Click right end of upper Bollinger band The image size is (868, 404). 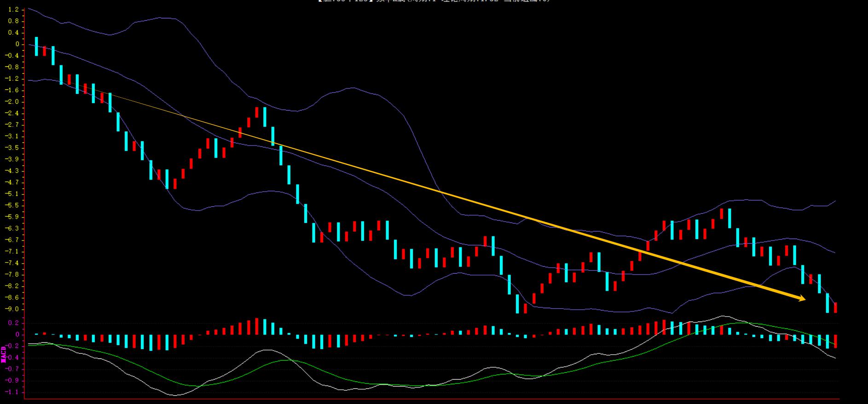835,201
